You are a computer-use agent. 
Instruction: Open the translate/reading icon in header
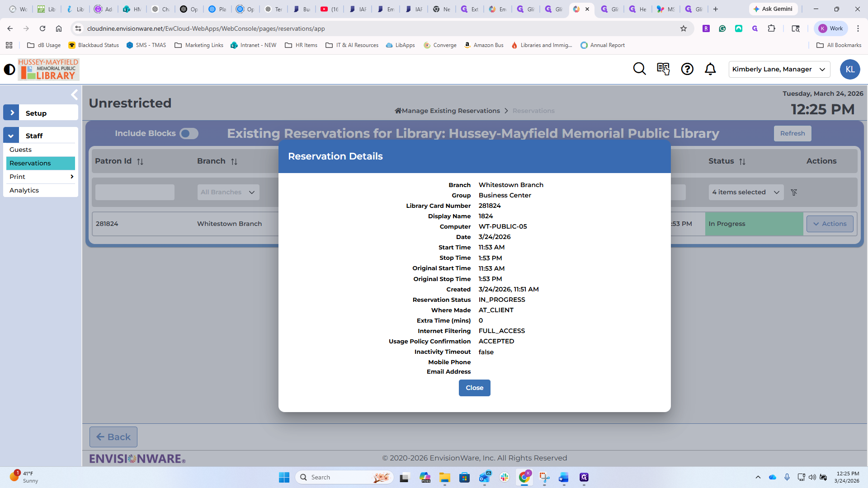coord(663,69)
